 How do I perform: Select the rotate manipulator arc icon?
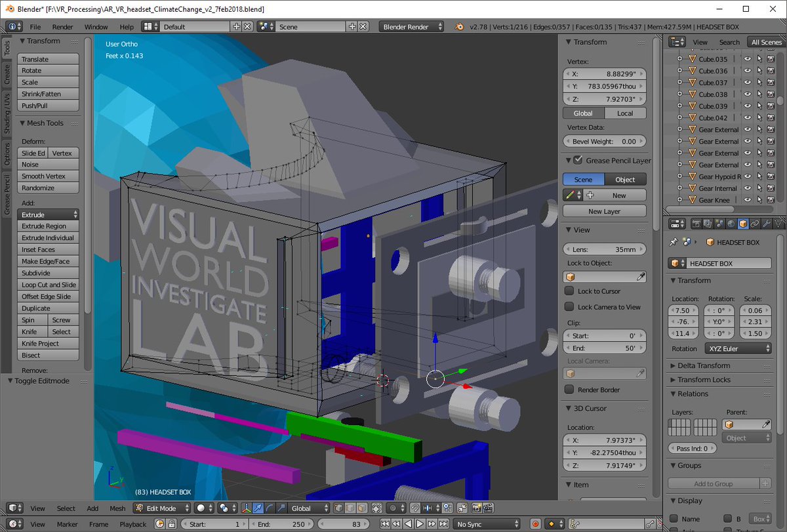coord(270,508)
